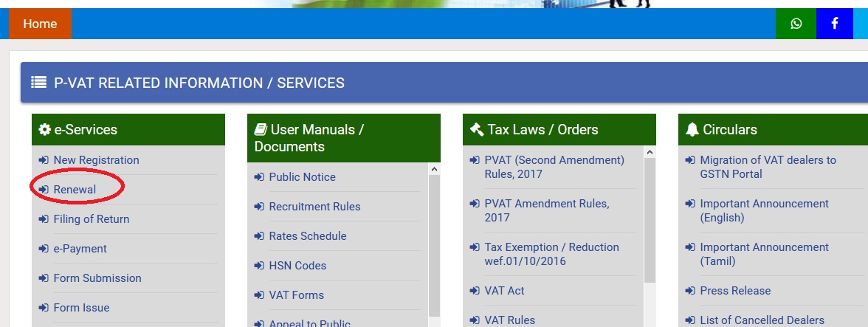
Task: Open PVAT Amendment Rules, 2017
Action: tap(546, 210)
